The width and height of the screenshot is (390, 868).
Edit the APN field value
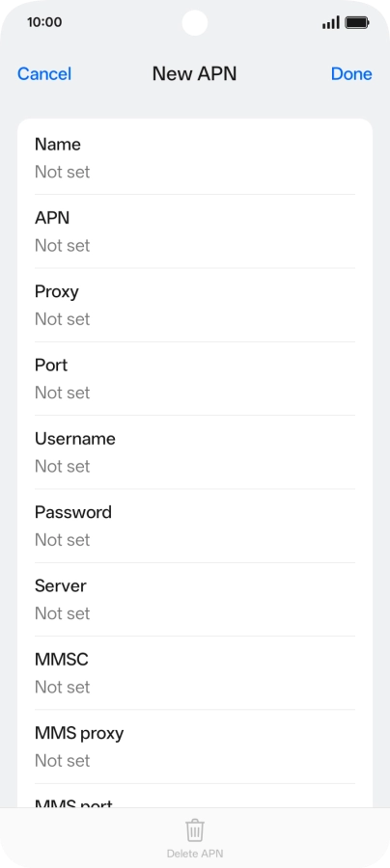pyautogui.click(x=195, y=231)
